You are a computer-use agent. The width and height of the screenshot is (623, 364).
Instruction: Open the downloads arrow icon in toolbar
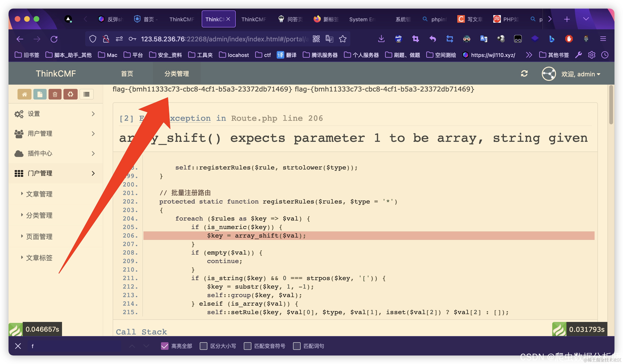click(381, 39)
